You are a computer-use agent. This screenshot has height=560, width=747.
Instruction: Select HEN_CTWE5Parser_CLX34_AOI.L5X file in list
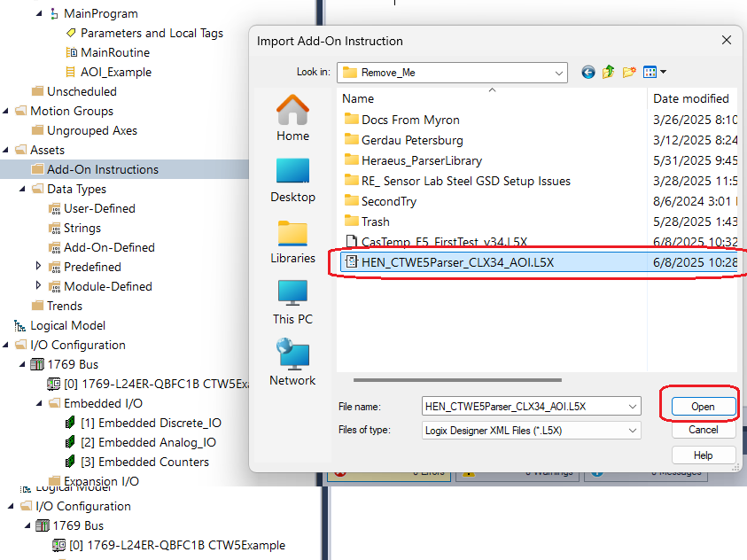[539, 262]
